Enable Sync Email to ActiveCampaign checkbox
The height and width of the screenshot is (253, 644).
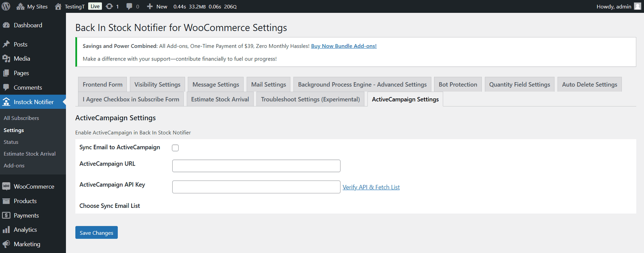click(175, 148)
